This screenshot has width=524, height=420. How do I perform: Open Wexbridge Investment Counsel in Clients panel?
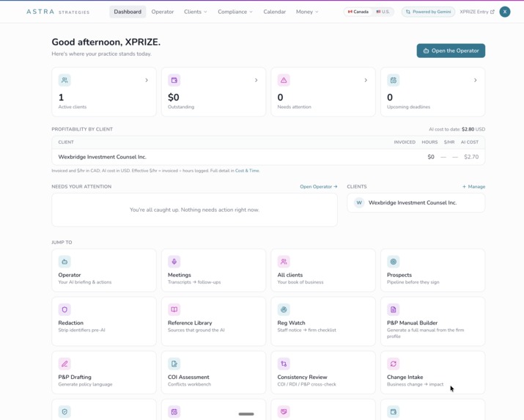click(416, 202)
